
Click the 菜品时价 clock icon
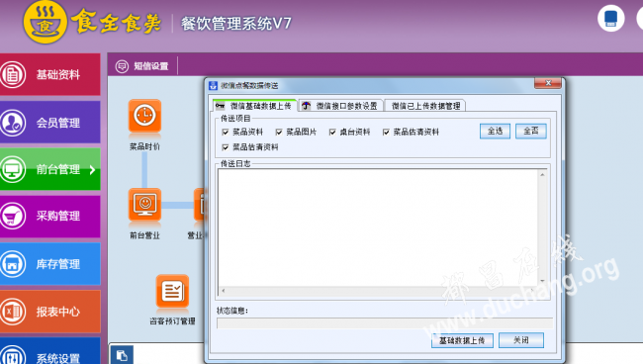[x=144, y=116]
